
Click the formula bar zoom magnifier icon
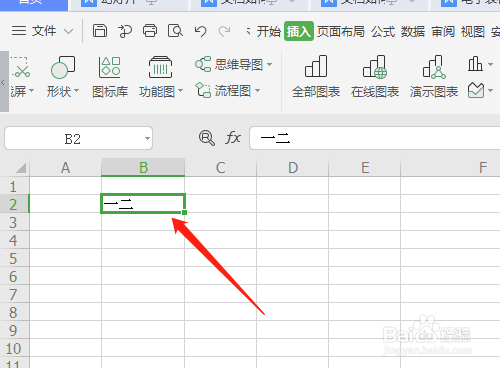tap(207, 138)
